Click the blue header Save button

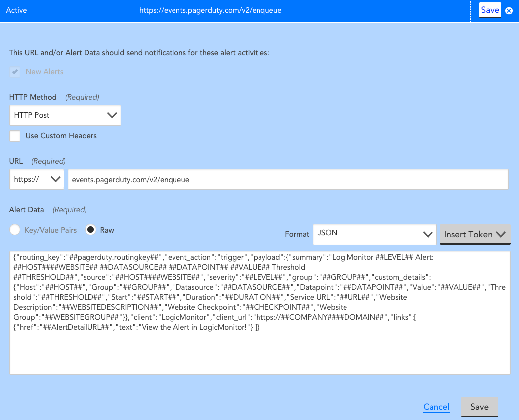point(490,10)
